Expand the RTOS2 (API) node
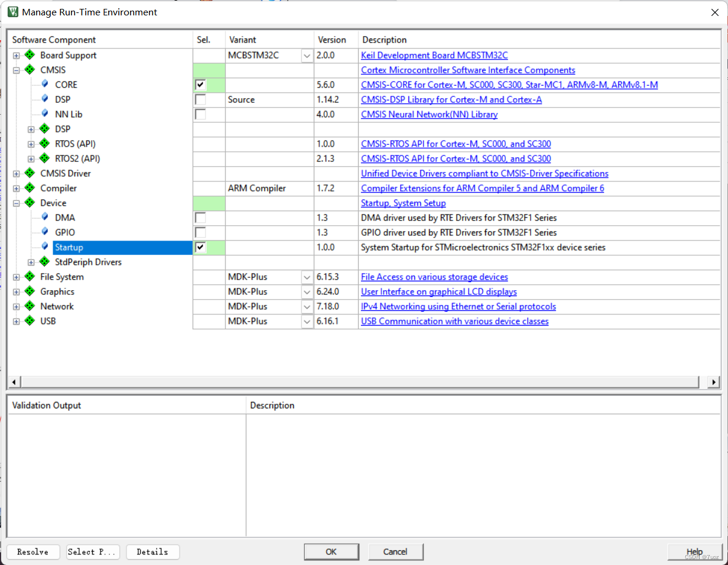The height and width of the screenshot is (565, 728). [31, 159]
